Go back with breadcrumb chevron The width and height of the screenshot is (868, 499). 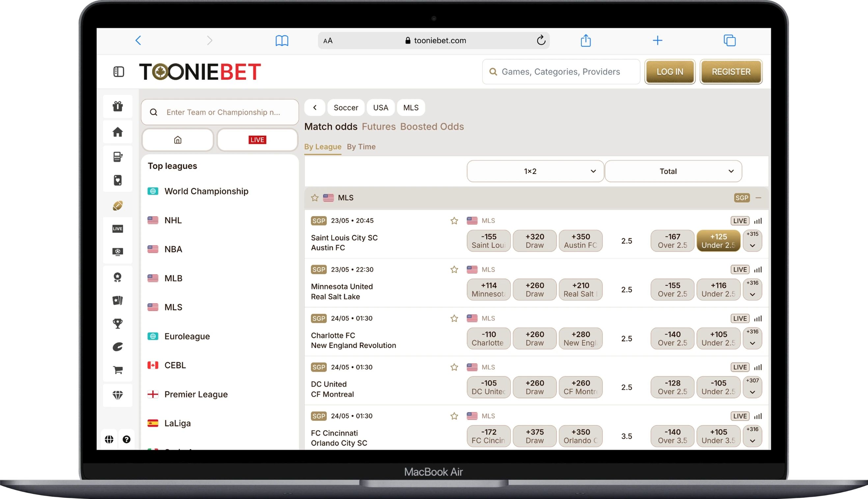pyautogui.click(x=315, y=108)
